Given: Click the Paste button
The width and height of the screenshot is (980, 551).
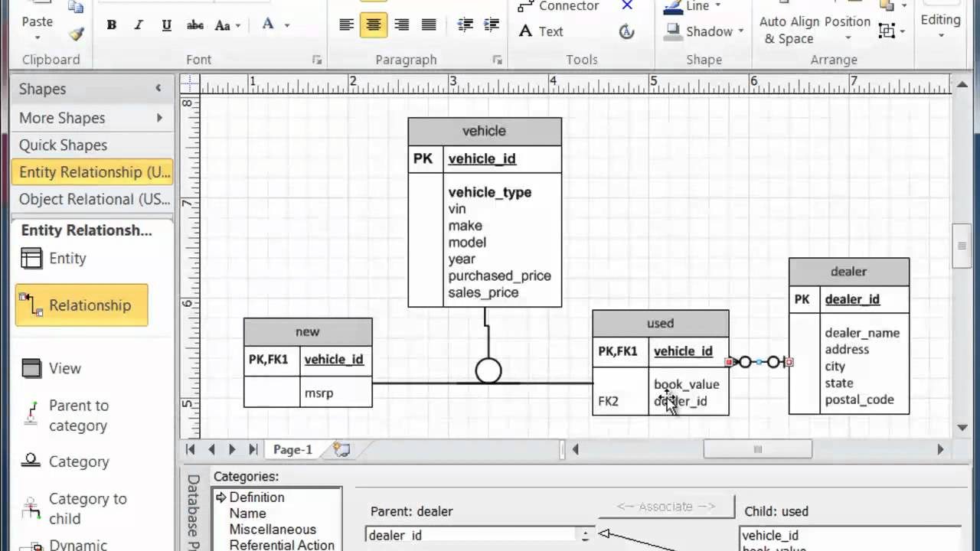Looking at the screenshot, I should coord(37,21).
